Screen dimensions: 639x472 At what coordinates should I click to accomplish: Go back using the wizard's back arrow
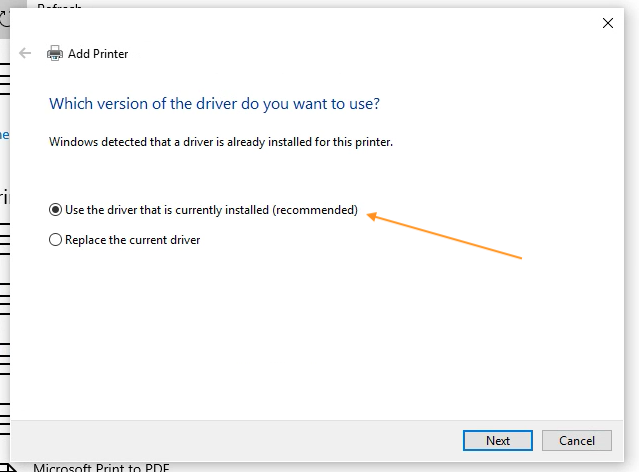[25, 53]
